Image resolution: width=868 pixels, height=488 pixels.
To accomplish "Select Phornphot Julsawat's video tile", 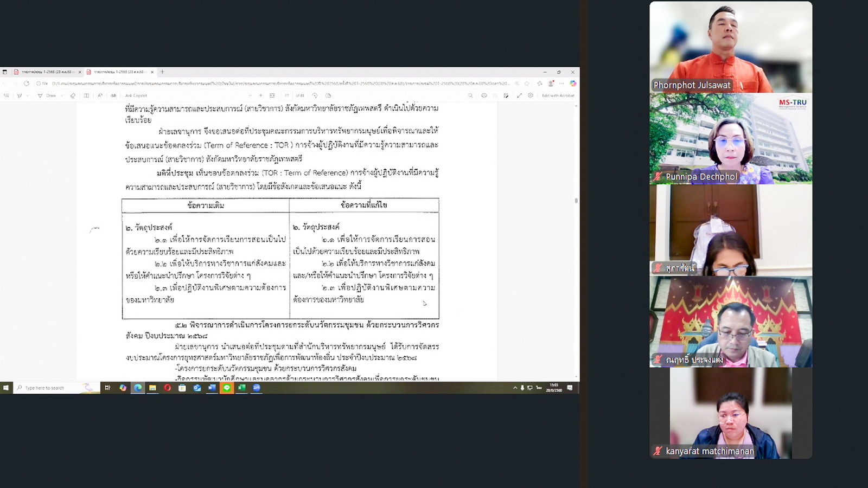I will pos(731,47).
